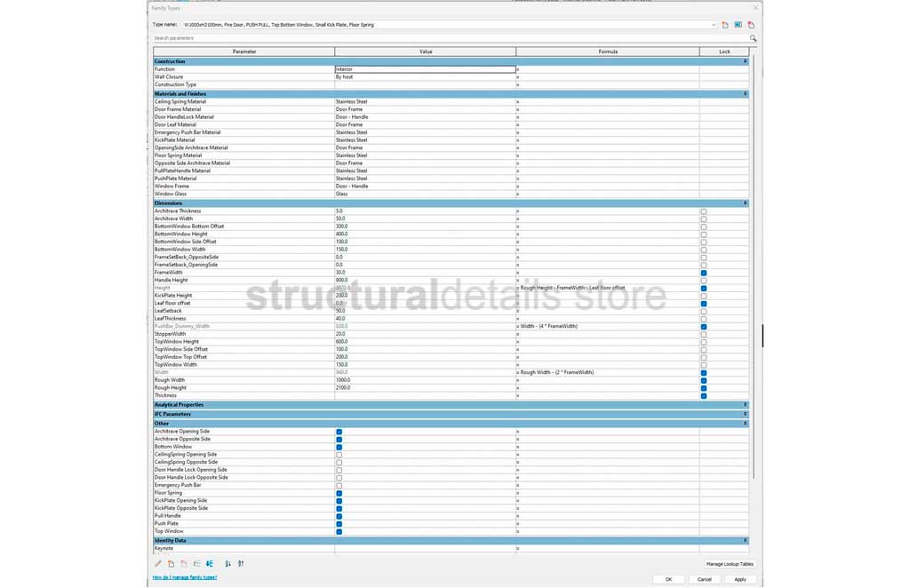Toggle the lock checkbox for Rough Width
This screenshot has height=588, width=910.
(704, 380)
